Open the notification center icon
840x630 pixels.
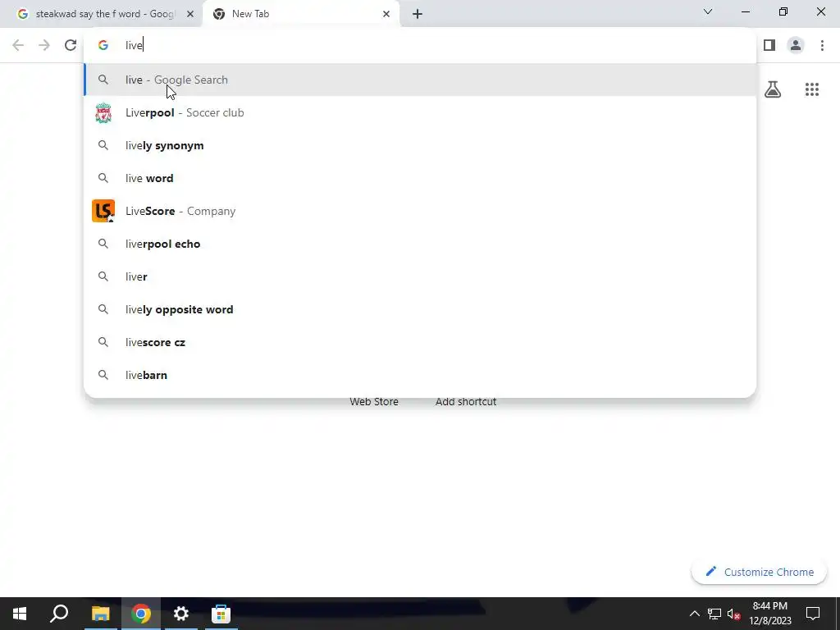(x=813, y=614)
